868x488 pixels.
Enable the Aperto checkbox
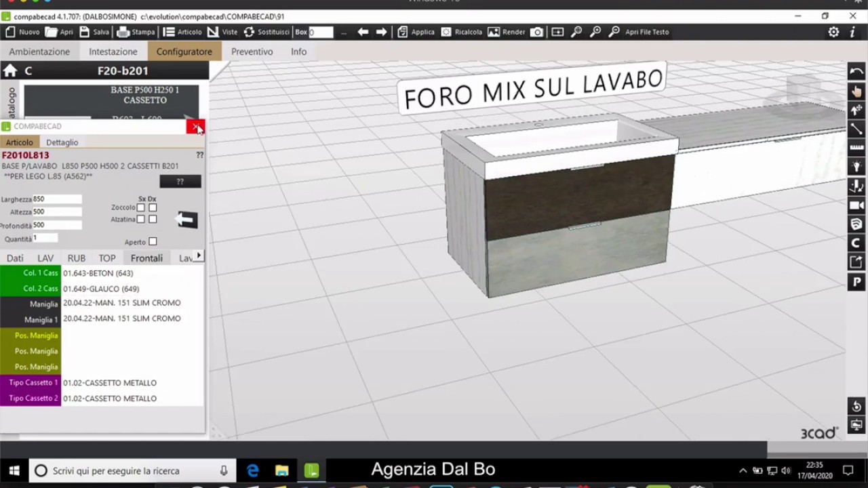coord(153,241)
